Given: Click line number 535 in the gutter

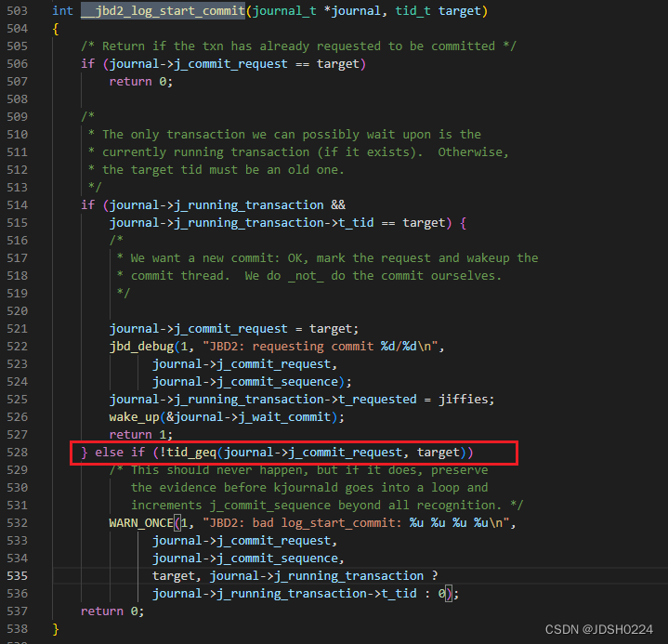Looking at the screenshot, I should tap(17, 576).
